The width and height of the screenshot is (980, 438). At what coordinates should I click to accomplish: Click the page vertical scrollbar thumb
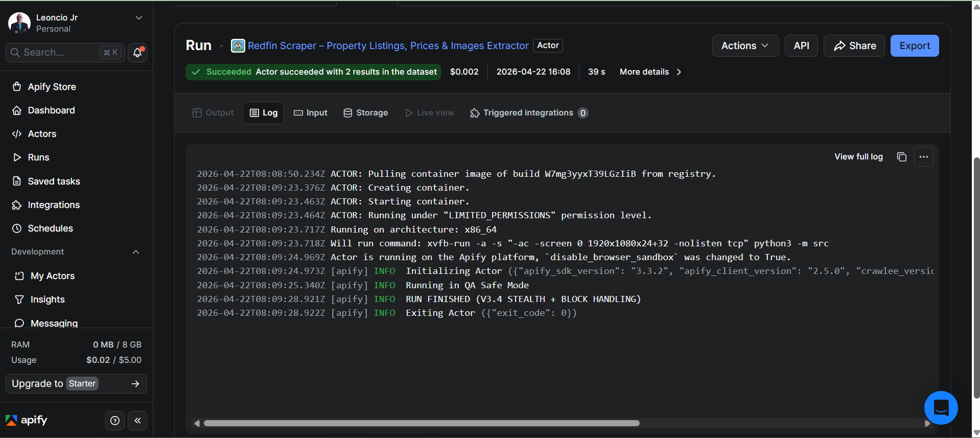tap(976, 278)
